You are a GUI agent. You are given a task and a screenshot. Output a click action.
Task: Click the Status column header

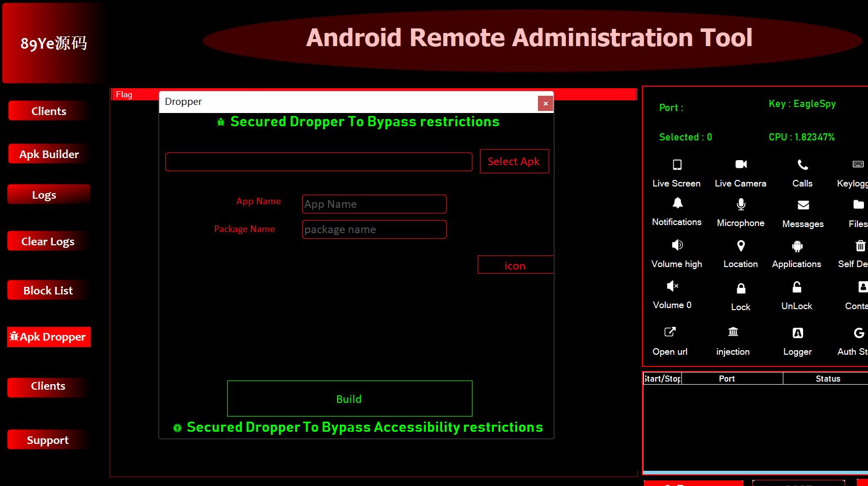(x=825, y=379)
